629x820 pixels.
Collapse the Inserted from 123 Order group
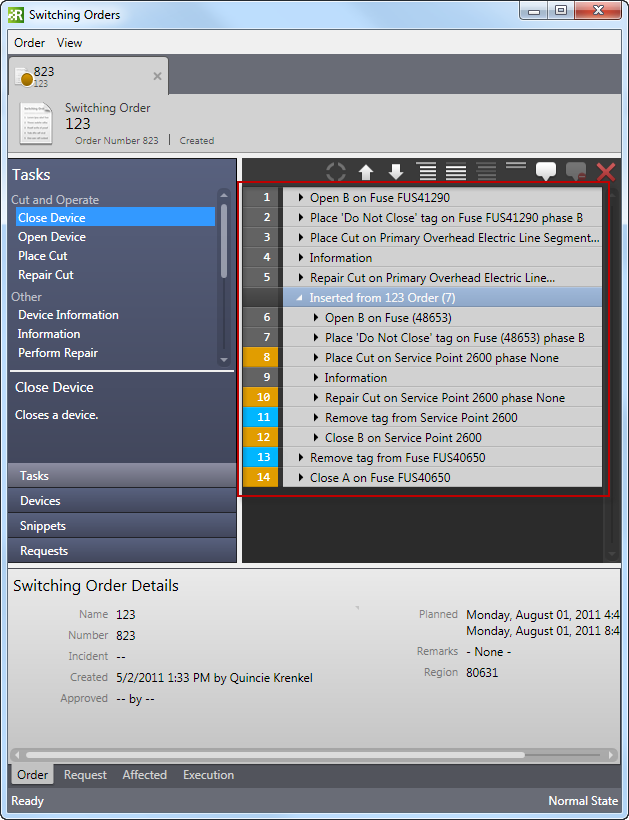(301, 298)
